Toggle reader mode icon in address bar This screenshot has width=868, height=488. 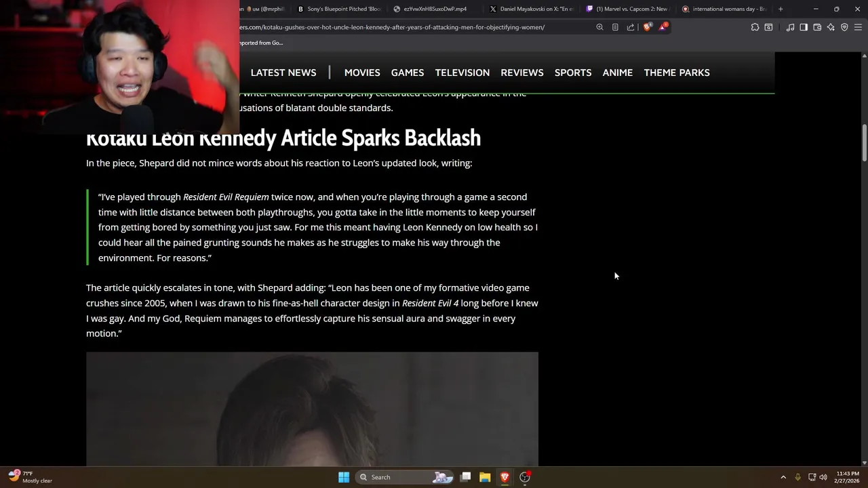[x=615, y=27]
